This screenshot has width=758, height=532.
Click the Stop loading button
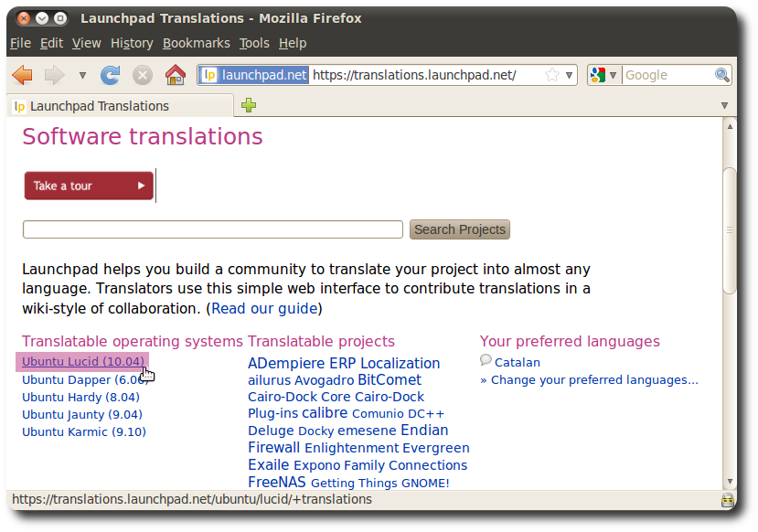[x=143, y=75]
